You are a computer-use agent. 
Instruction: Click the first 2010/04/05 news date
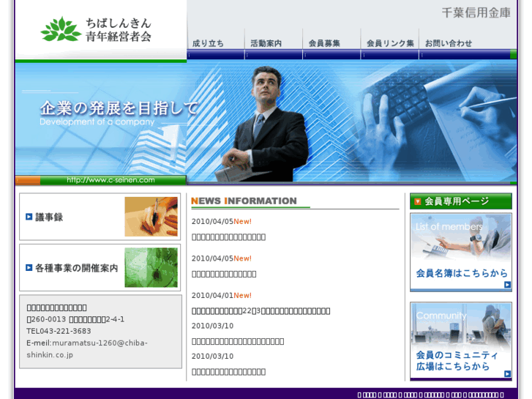(212, 221)
